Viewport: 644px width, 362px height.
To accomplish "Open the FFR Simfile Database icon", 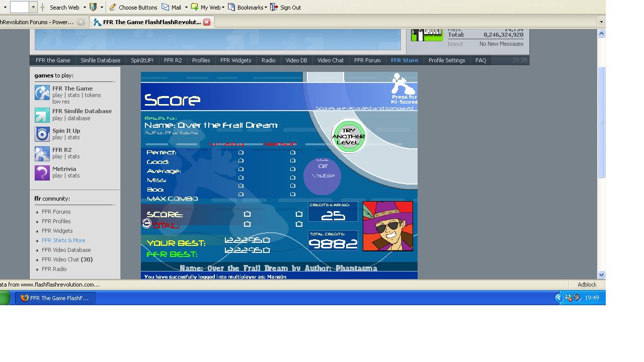I will point(42,115).
